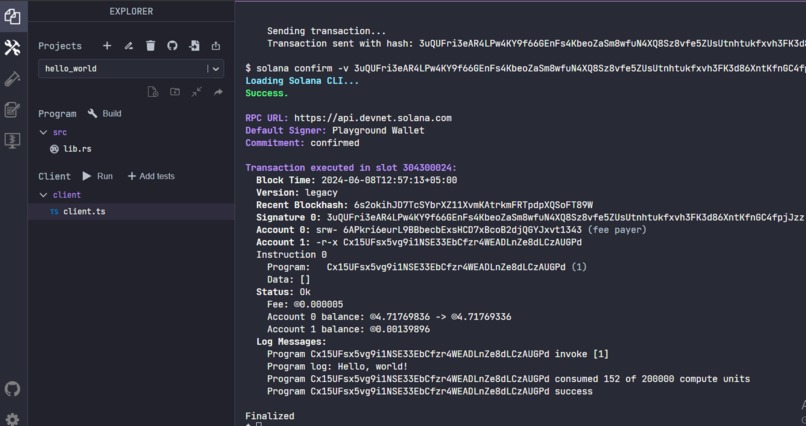The width and height of the screenshot is (806, 426).
Task: Create new folder icon below project selector
Action: [x=175, y=92]
